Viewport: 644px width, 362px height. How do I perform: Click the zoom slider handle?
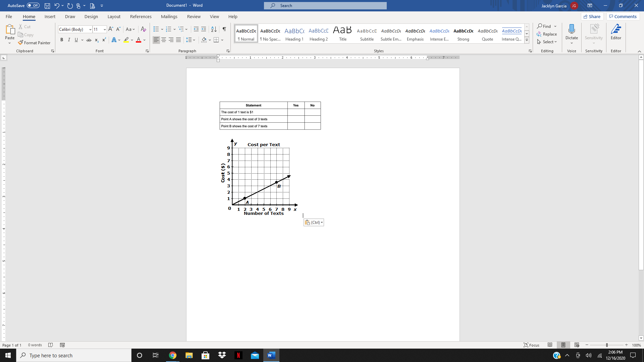coord(606,345)
